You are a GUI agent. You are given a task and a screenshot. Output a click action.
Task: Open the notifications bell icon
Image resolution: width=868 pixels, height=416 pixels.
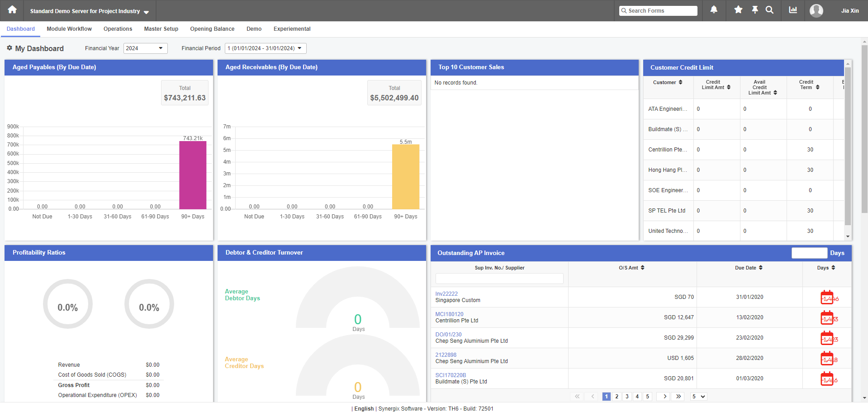tap(714, 10)
